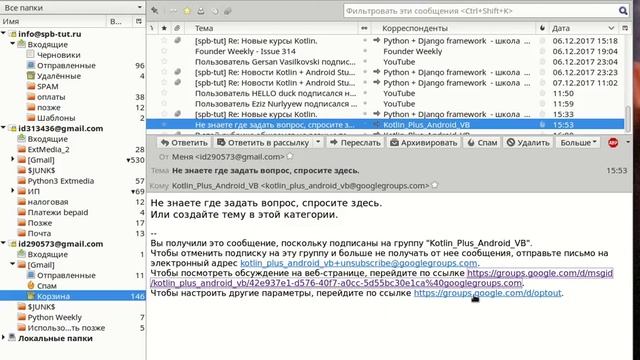This screenshot has height=360, width=640.
Task: Sort by read status glasses column
Action: pos(364,28)
